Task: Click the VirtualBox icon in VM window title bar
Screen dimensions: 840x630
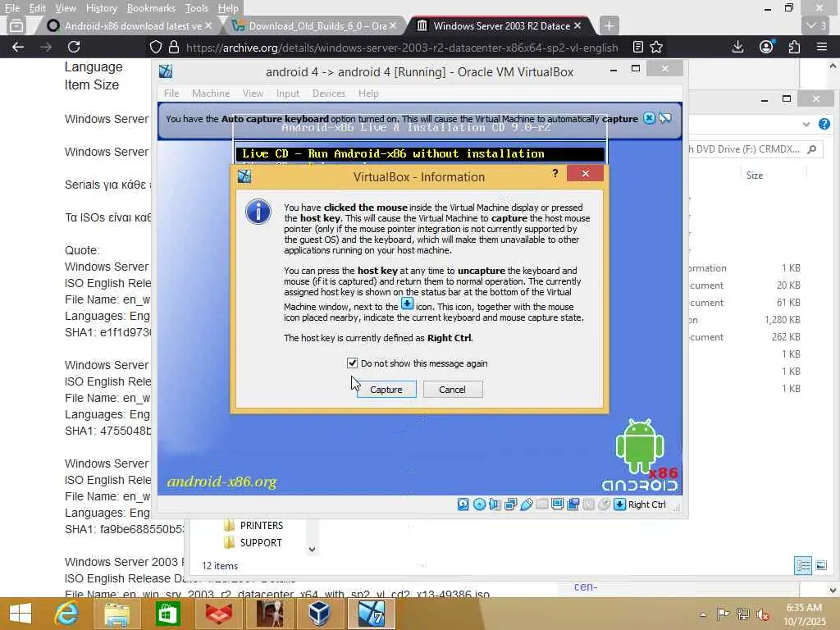Action: pyautogui.click(x=166, y=71)
